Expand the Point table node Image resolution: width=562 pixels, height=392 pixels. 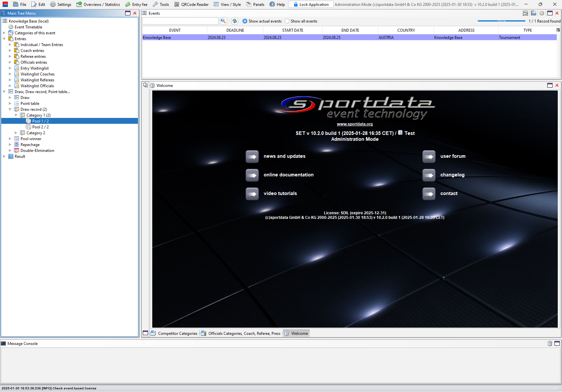[10, 104]
